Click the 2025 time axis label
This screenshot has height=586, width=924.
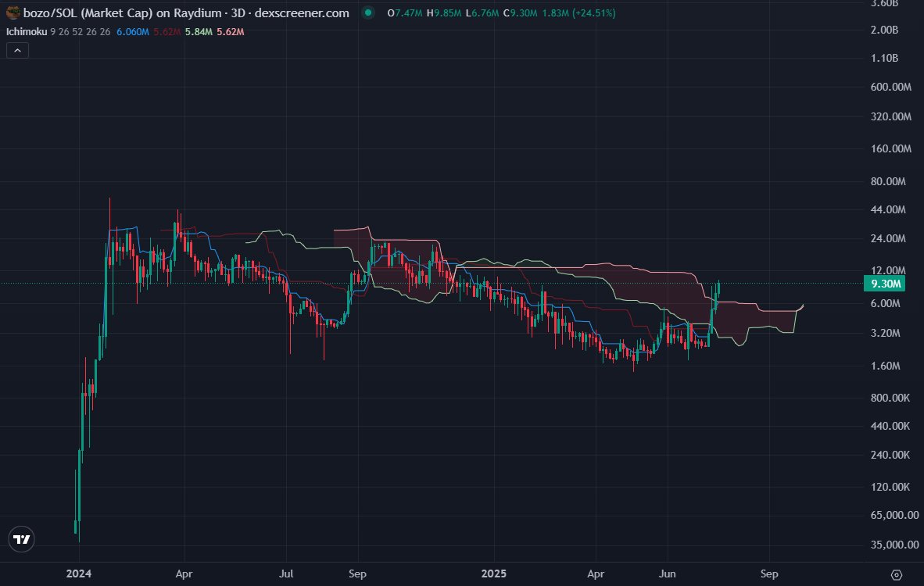tap(493, 573)
